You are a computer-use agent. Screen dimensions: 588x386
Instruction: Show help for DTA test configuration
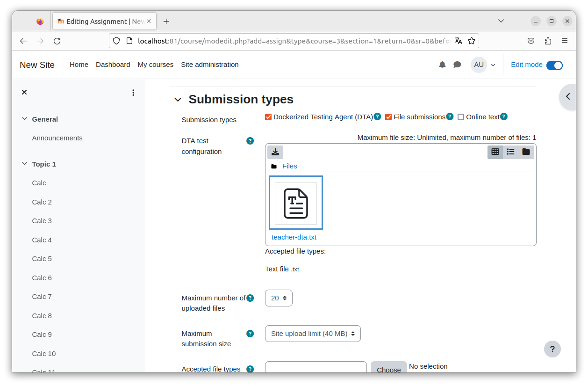(250, 141)
